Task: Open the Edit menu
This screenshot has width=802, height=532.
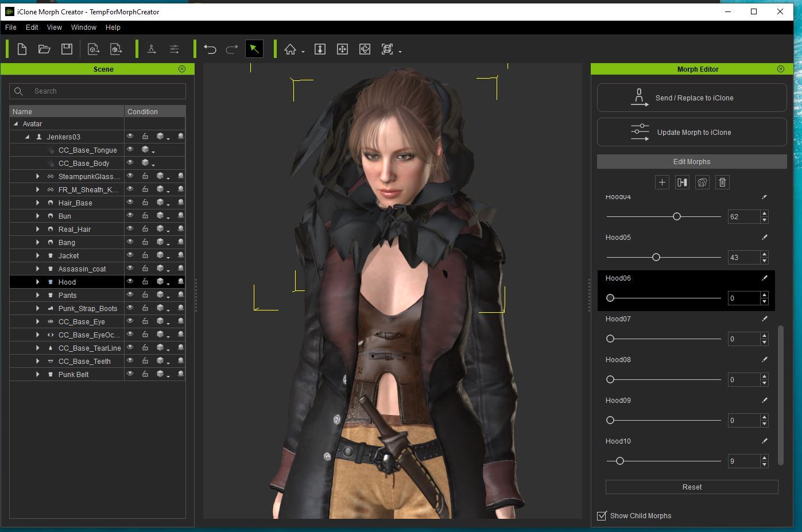Action: [32, 28]
